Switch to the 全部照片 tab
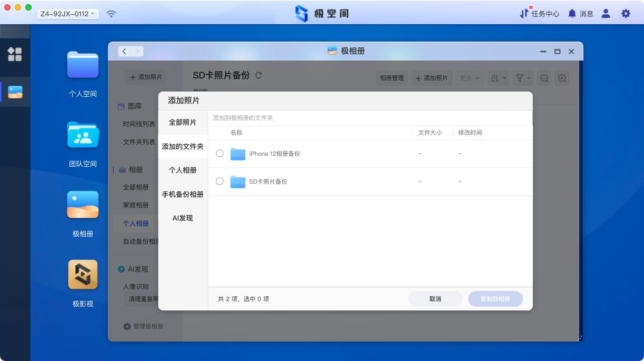 pos(183,123)
